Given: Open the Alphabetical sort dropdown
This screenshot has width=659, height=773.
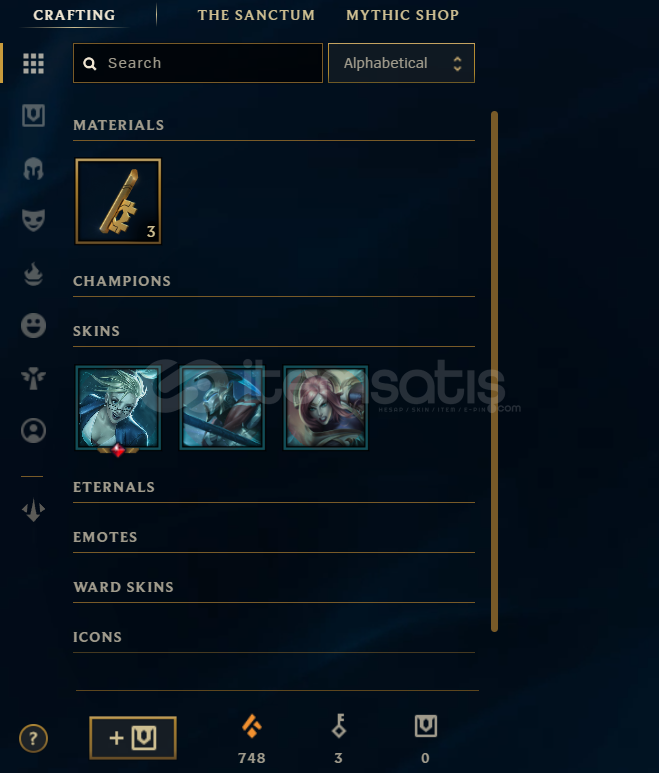Looking at the screenshot, I should tap(401, 63).
